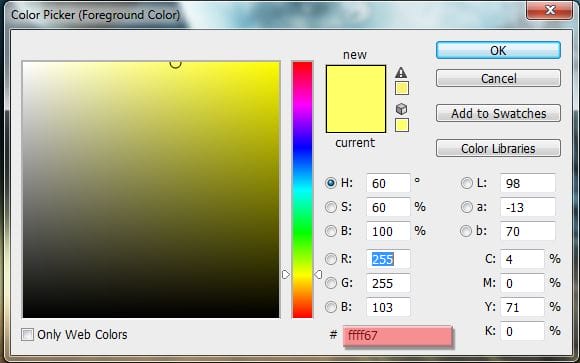This screenshot has width=580, height=363.
Task: Close the Color Picker dialog window
Action: (550, 10)
